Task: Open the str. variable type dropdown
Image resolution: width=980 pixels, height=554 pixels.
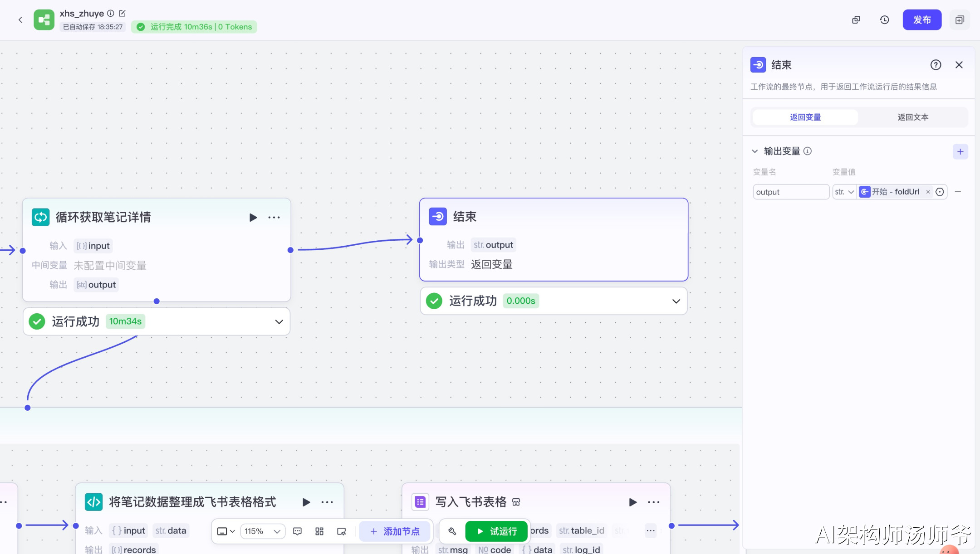Action: click(x=844, y=192)
